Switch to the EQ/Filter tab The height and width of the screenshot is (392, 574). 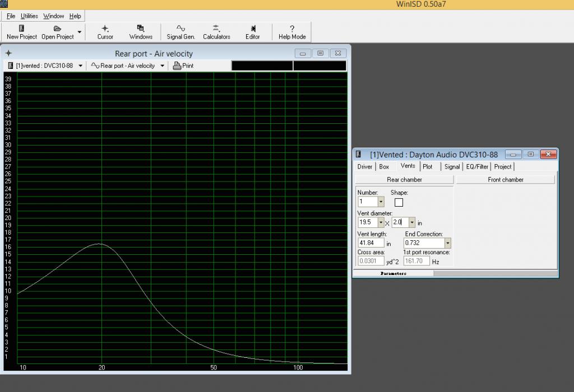[477, 167]
